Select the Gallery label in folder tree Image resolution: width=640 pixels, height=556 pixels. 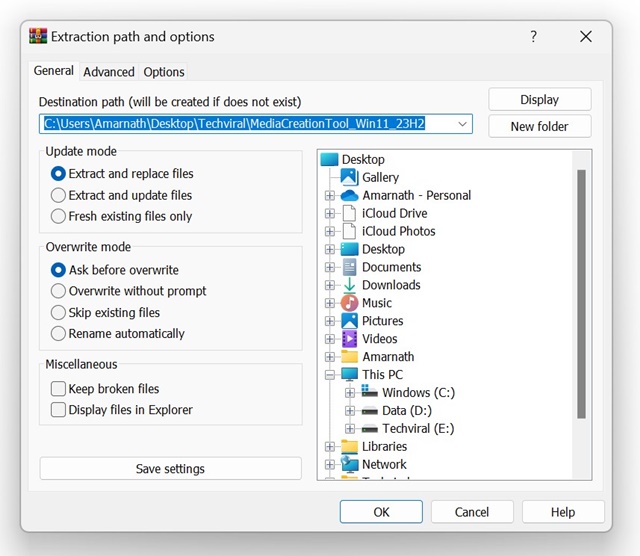click(x=380, y=177)
